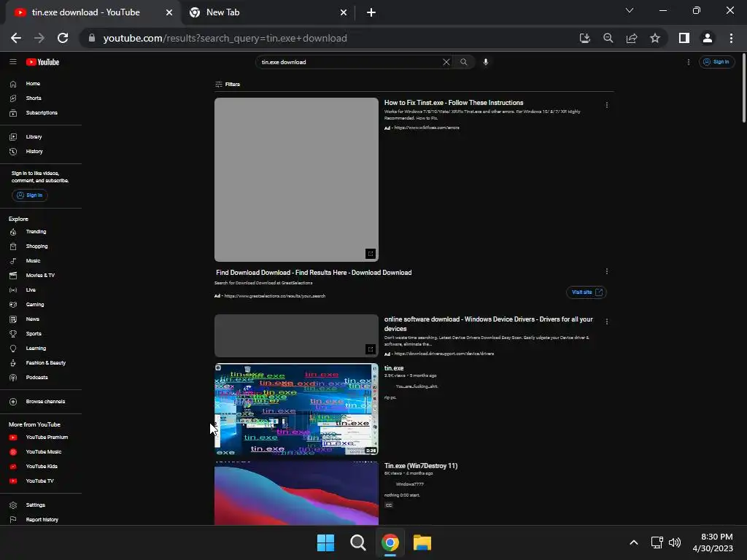
Task: Clear the search box with the X
Action: tap(446, 62)
